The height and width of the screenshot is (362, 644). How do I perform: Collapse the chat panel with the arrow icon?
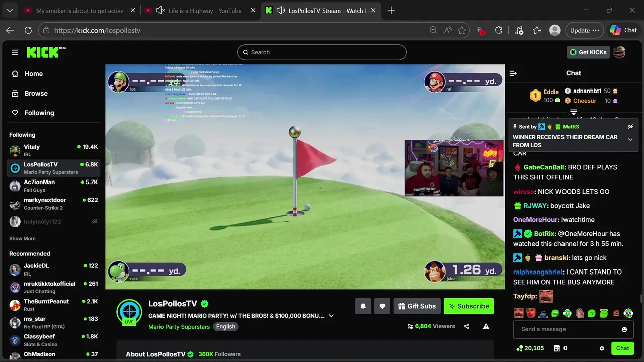[x=513, y=73]
